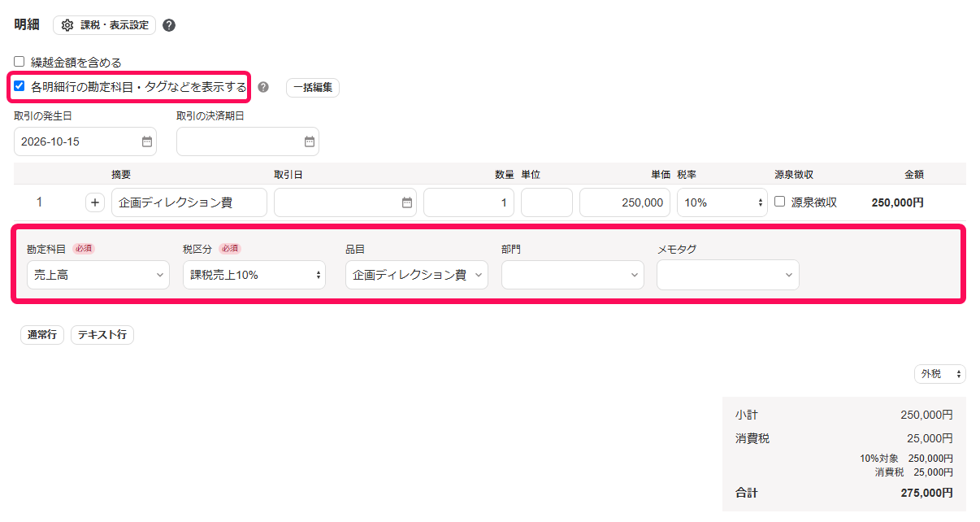This screenshot has width=980, height=522.
Task: Open the 品目 dropdown showing 企画ディレクション費
Action: pyautogui.click(x=417, y=275)
